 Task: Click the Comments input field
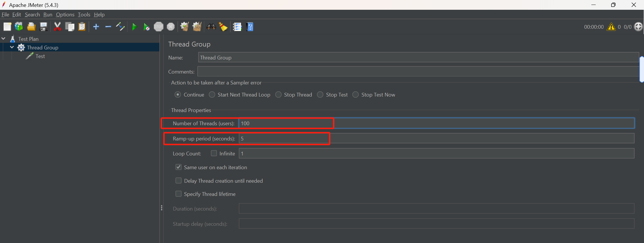[x=418, y=72]
